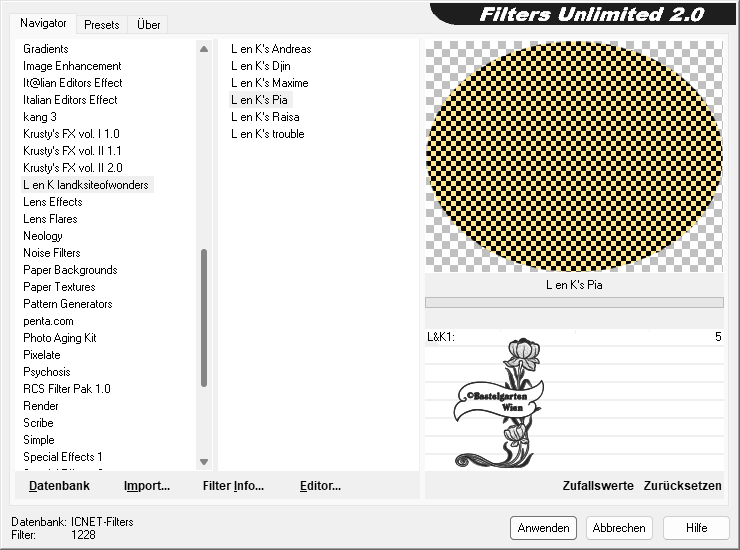This screenshot has width=740, height=550.
Task: Select Lens Effects category
Action: (53, 202)
